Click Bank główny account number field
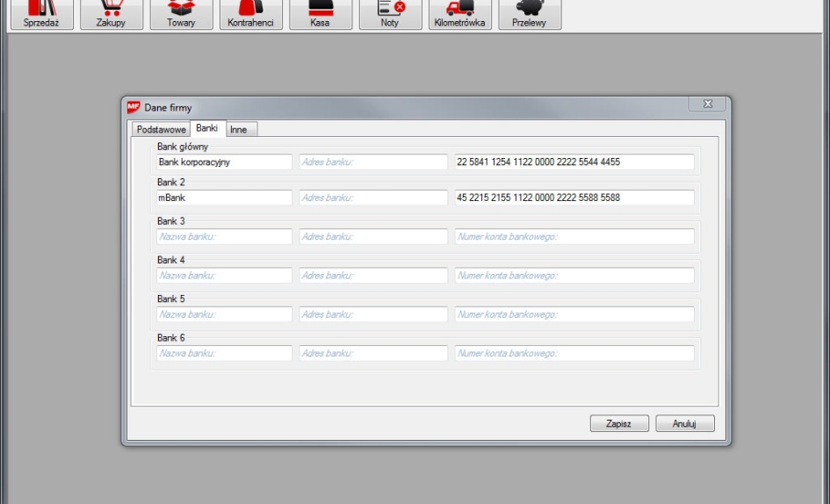Image resolution: width=830 pixels, height=504 pixels. coord(574,162)
